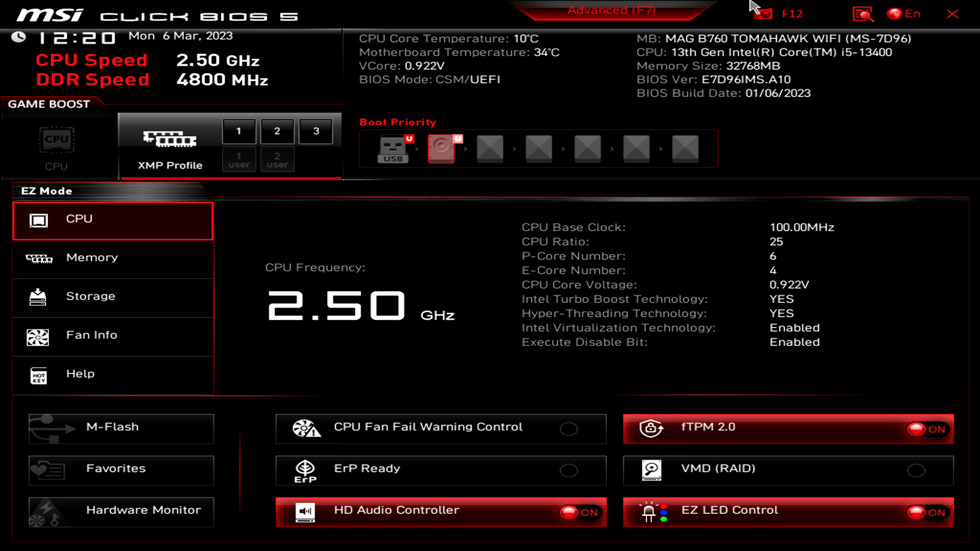Viewport: 980px width, 551px height.
Task: Select the hard disk boot device icon
Action: coord(442,148)
